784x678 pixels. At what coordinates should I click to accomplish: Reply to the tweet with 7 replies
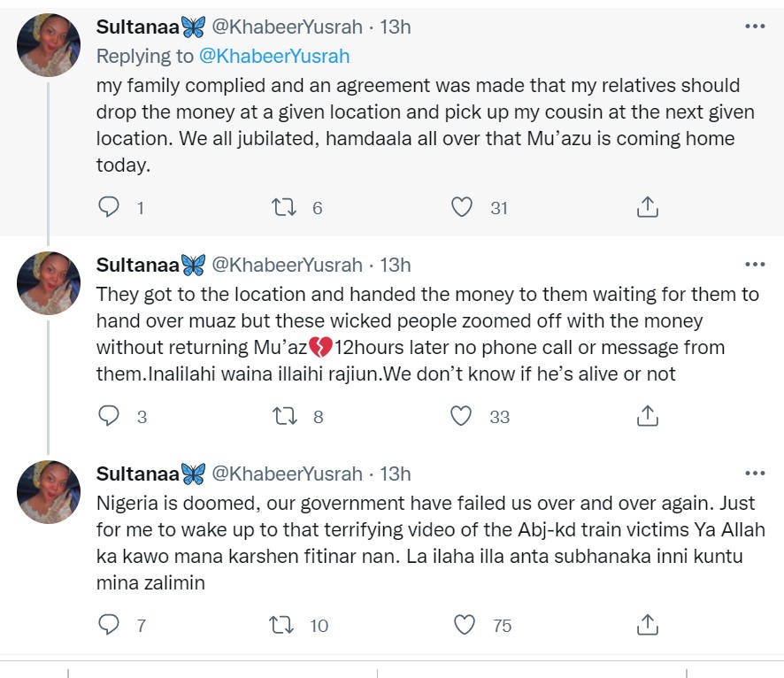click(x=109, y=625)
